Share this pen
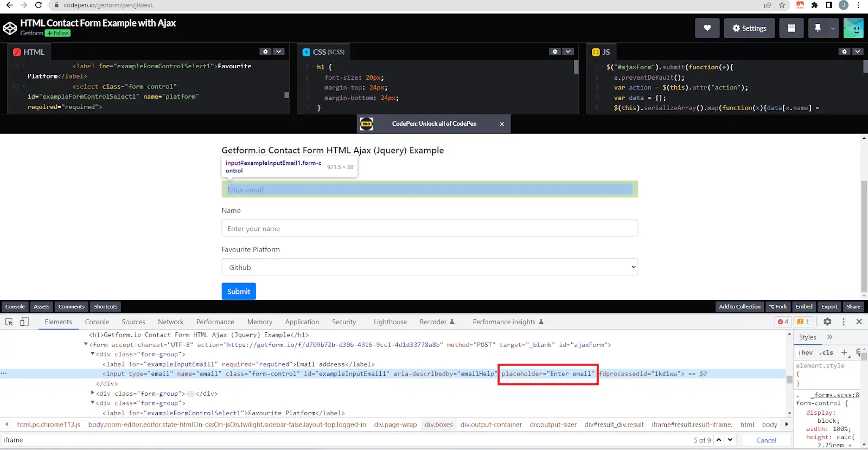This screenshot has width=868, height=450. pyautogui.click(x=853, y=307)
